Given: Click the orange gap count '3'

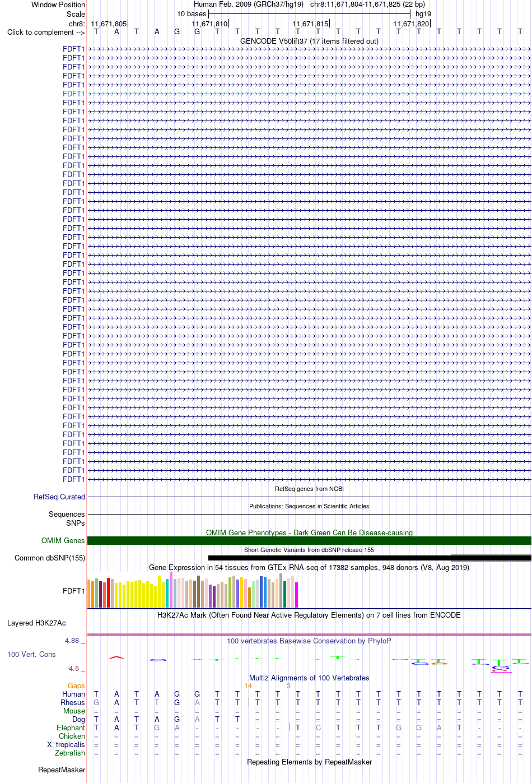Looking at the screenshot, I should 289,685.
